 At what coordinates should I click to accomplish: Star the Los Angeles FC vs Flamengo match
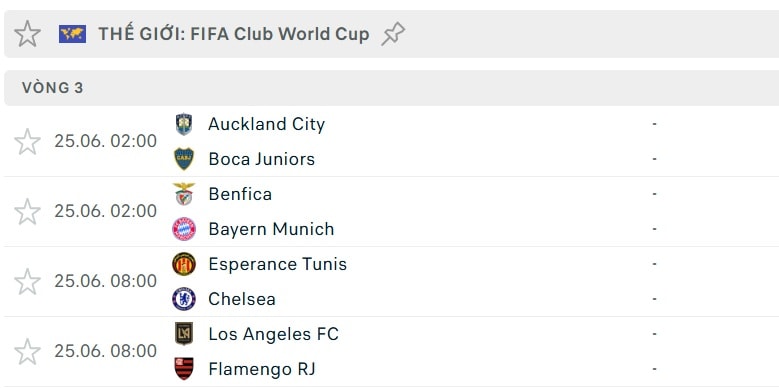click(27, 352)
